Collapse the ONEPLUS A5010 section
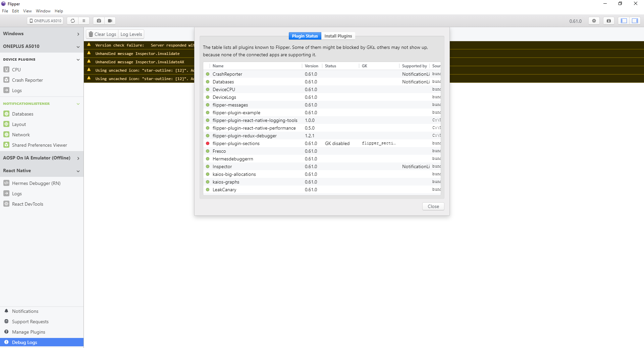Image resolution: width=644 pixels, height=348 pixels. (78, 47)
